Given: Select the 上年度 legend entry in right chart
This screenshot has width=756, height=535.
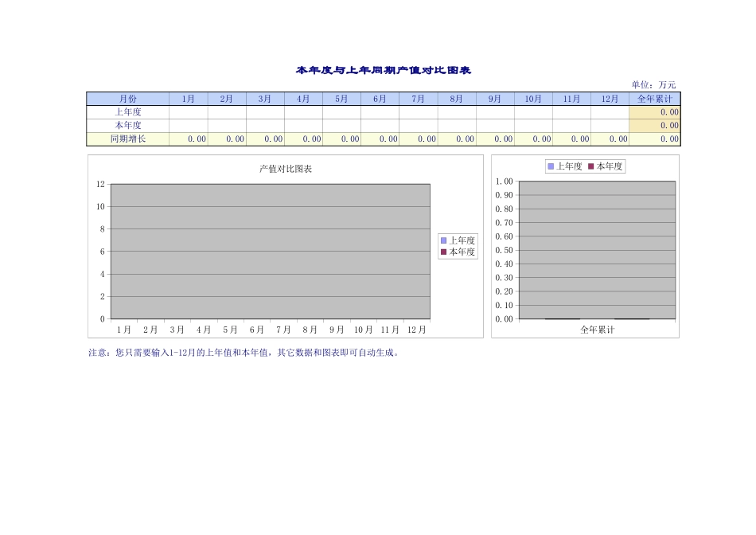Looking at the screenshot, I should (565, 166).
